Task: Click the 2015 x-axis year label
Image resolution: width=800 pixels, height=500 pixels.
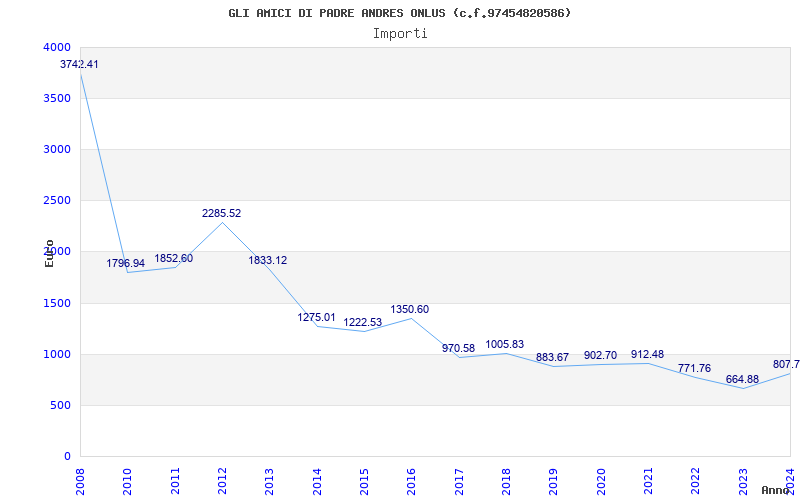Action: tap(364, 482)
